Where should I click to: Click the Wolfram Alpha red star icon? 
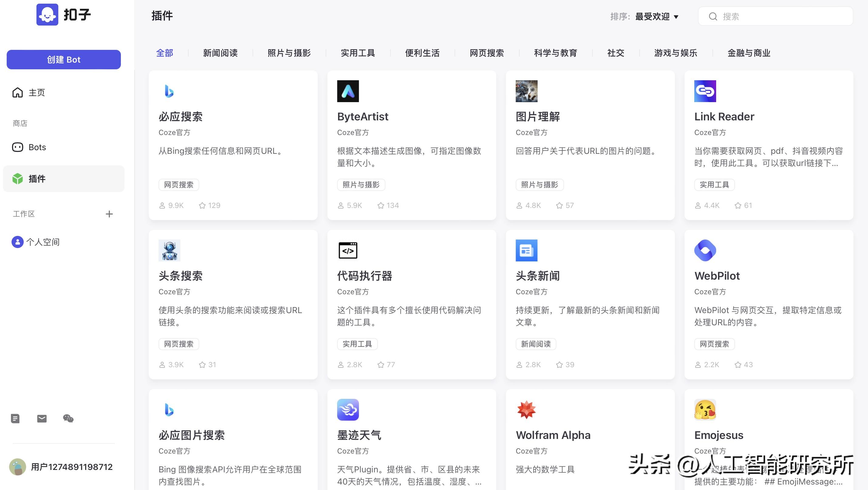(x=526, y=410)
